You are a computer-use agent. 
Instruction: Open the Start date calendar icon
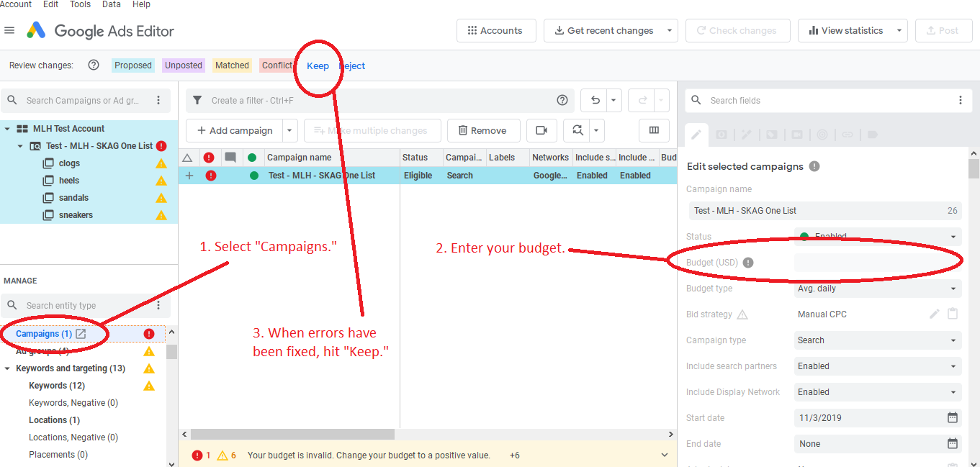point(953,417)
